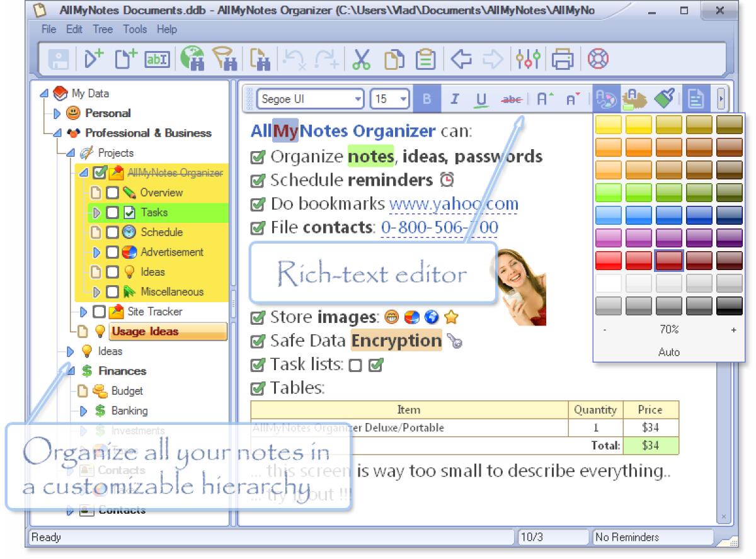Toggle Bold formatting button
Image resolution: width=756 pixels, height=559 pixels.
click(427, 99)
